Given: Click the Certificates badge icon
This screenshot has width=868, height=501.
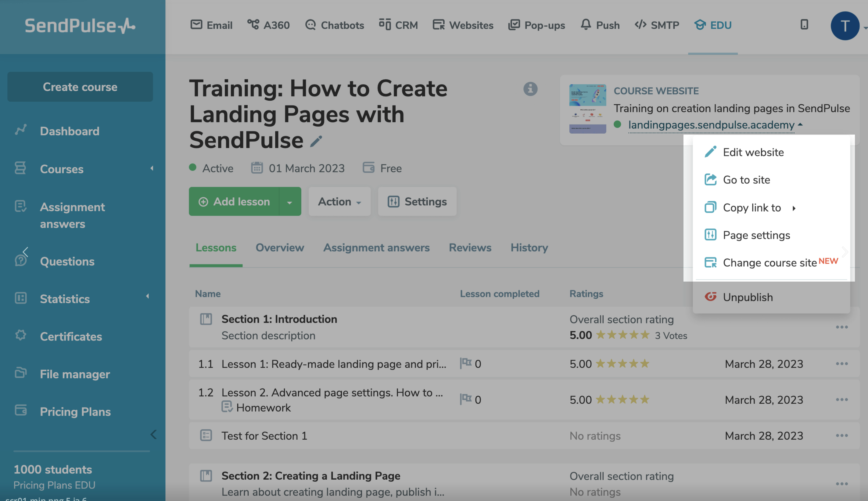Looking at the screenshot, I should pyautogui.click(x=21, y=335).
